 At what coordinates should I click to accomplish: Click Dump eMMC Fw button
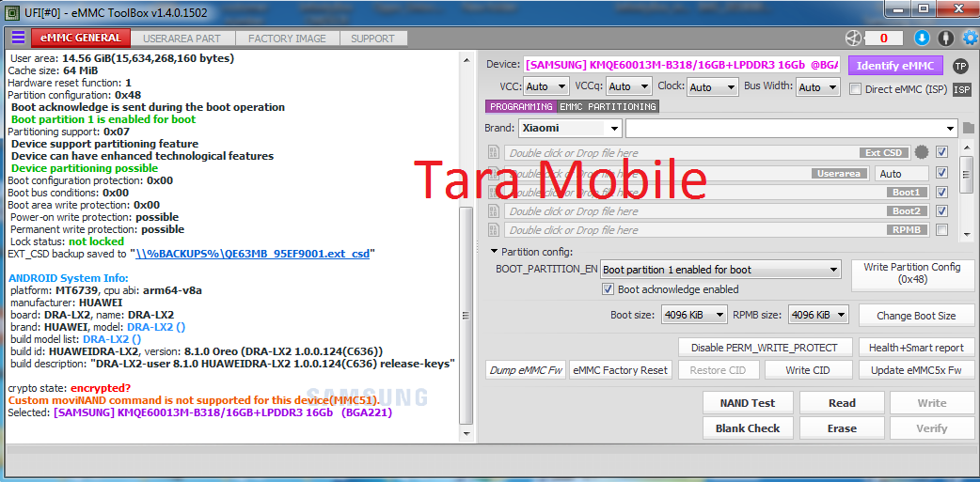(526, 369)
